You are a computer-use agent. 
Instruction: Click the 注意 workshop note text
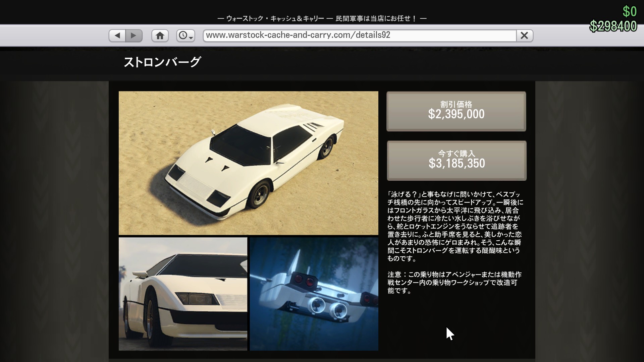[x=454, y=283]
